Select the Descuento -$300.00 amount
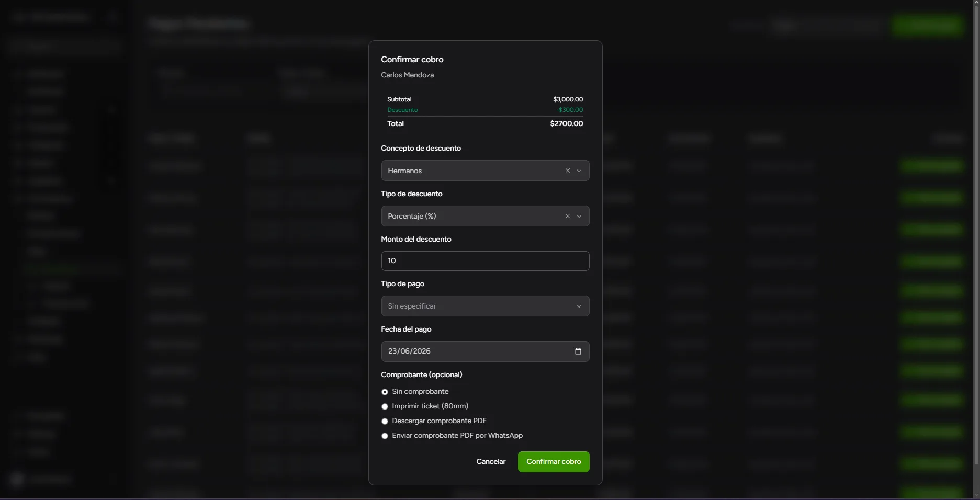 point(569,110)
